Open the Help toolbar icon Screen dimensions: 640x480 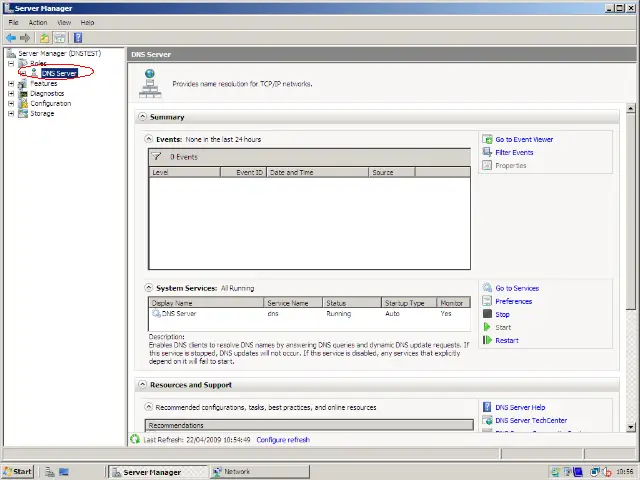point(78,38)
